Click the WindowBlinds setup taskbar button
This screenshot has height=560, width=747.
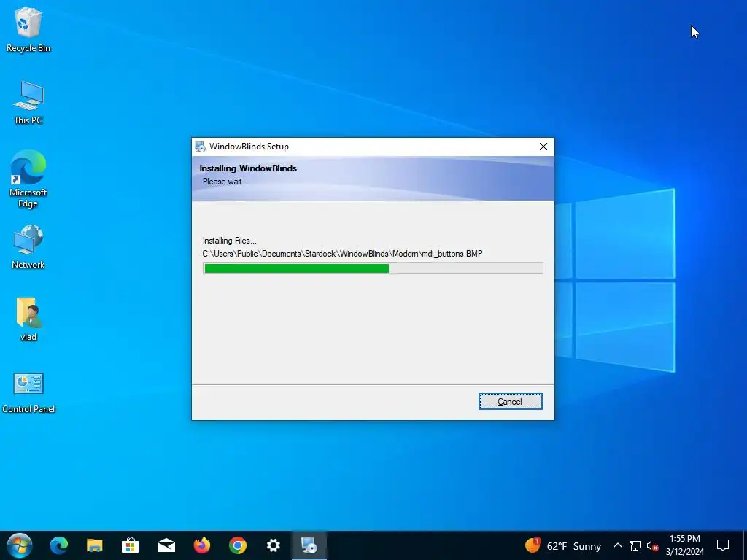[x=309, y=545]
